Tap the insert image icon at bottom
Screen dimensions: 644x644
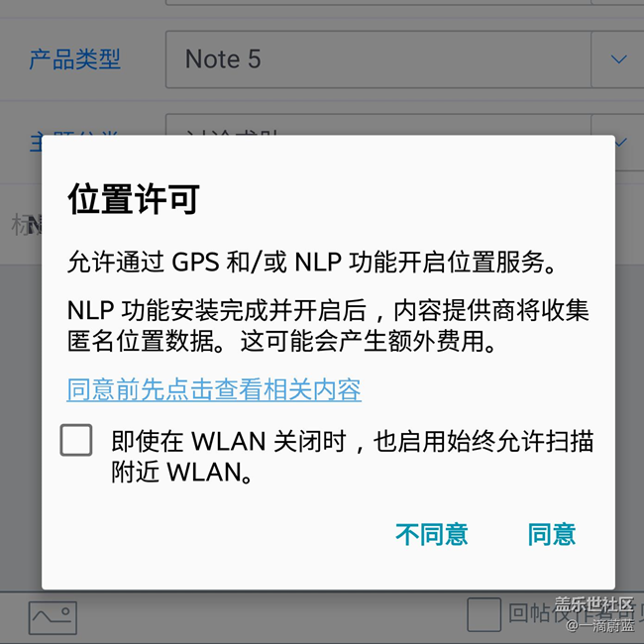53,617
